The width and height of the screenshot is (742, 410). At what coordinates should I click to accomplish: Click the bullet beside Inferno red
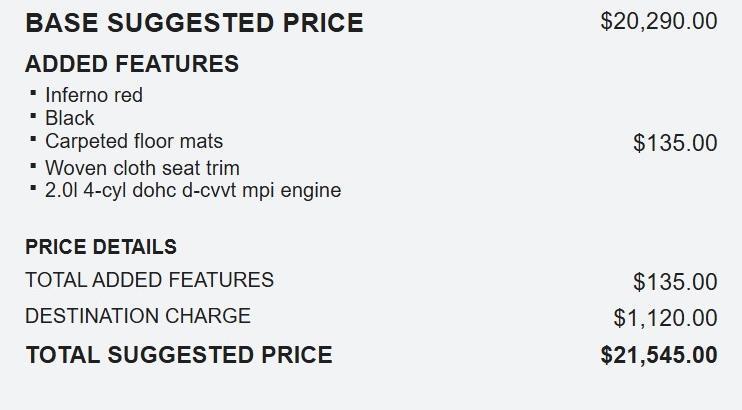(x=33, y=93)
